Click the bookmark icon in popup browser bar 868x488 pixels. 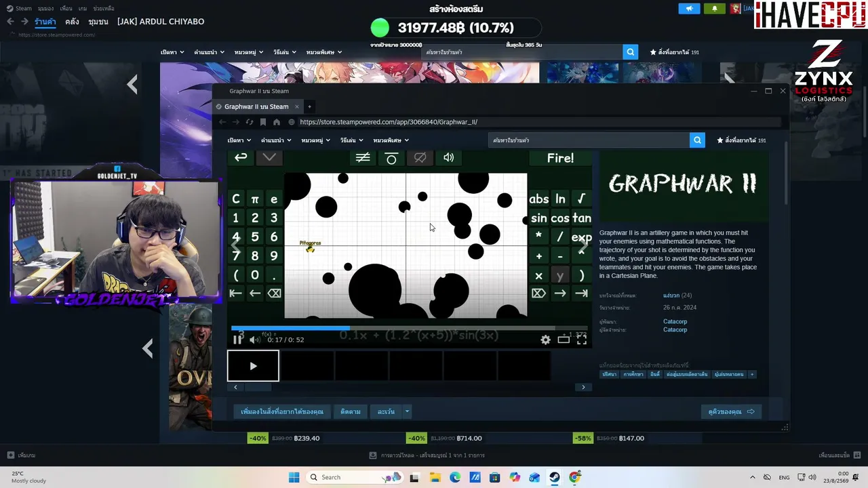coord(263,122)
